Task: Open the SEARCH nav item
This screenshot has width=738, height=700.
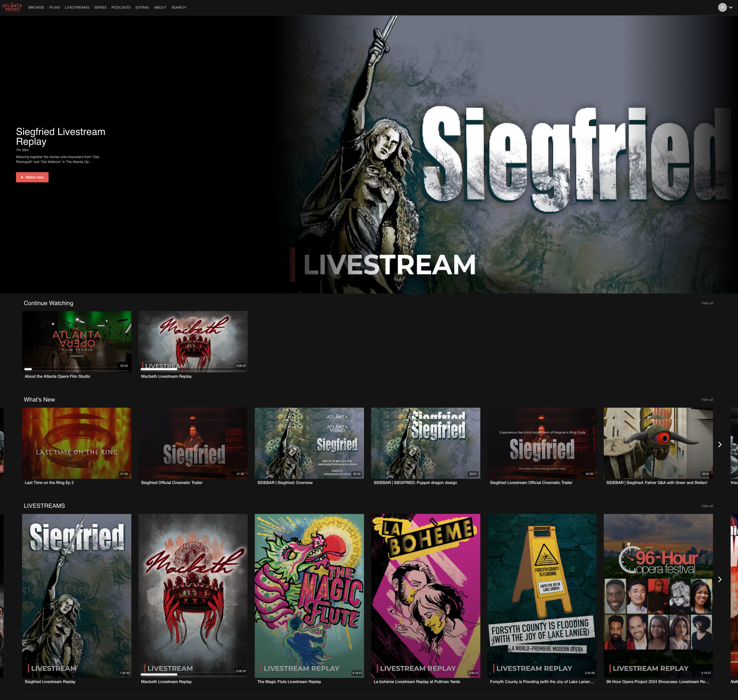Action: click(178, 7)
